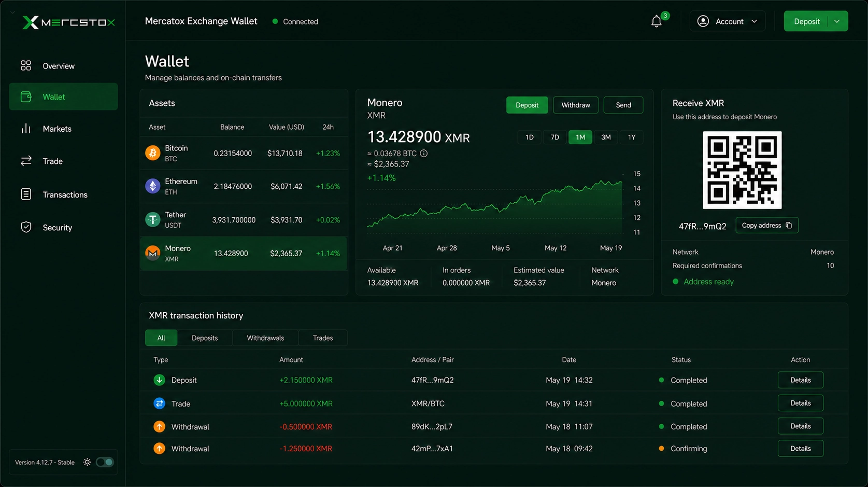Viewport: 868px width, 487px height.
Task: Select the 1M chart range
Action: (x=580, y=137)
